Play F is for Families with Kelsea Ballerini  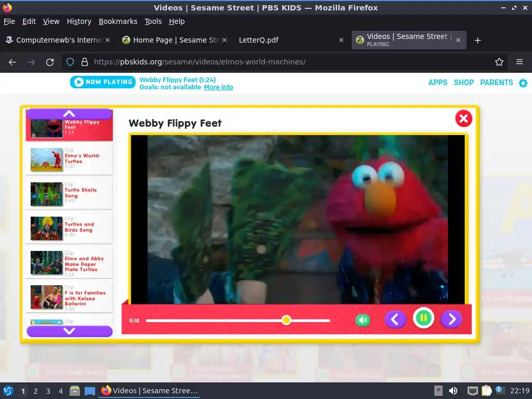[69, 296]
